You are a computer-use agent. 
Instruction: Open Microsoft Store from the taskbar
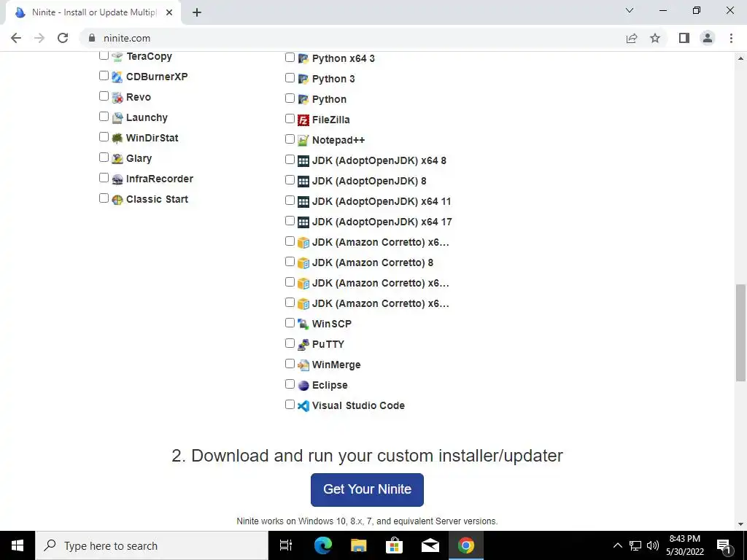[395, 545]
